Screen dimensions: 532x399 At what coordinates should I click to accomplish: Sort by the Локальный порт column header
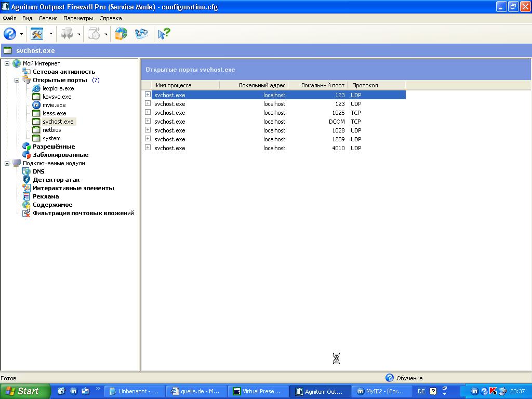pyautogui.click(x=318, y=85)
